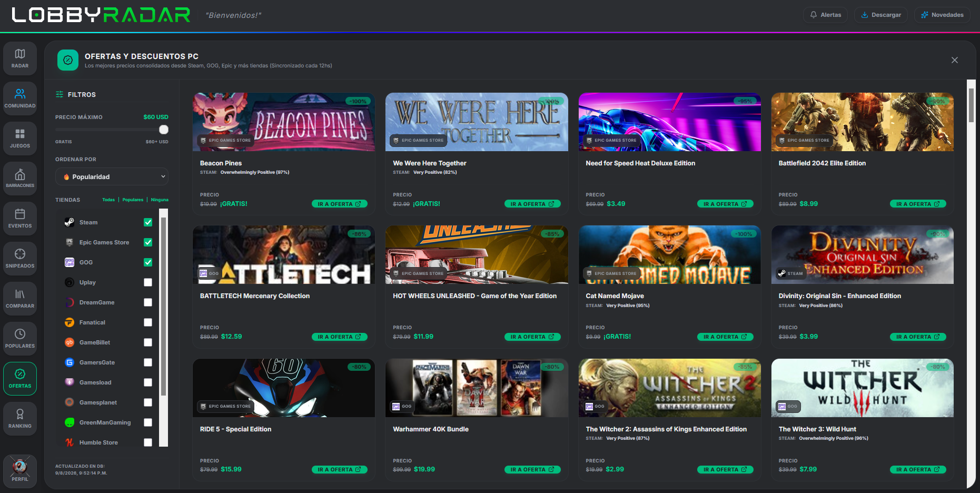
Task: Enable the DreamGame store checkbox
Action: [148, 302]
